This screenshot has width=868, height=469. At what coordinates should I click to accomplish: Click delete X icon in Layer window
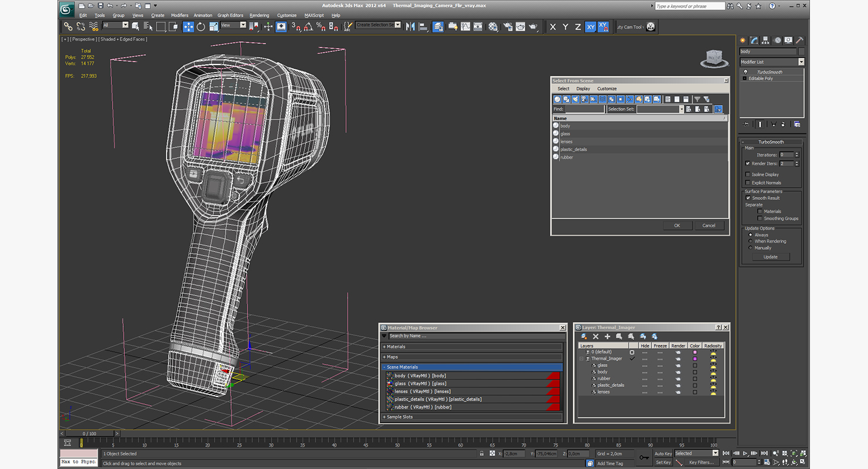595,337
